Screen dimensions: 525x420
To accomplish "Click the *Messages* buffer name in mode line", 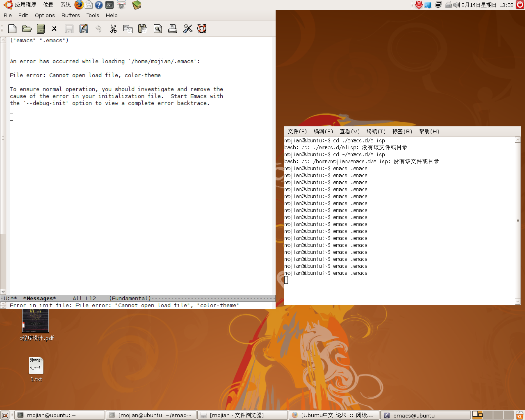I will pyautogui.click(x=39, y=298).
